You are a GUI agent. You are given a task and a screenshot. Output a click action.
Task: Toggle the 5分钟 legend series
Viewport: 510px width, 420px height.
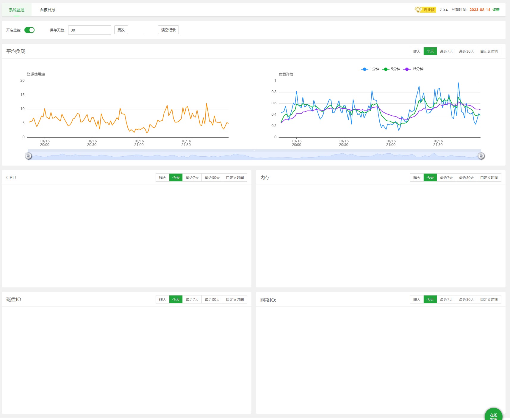(391, 69)
